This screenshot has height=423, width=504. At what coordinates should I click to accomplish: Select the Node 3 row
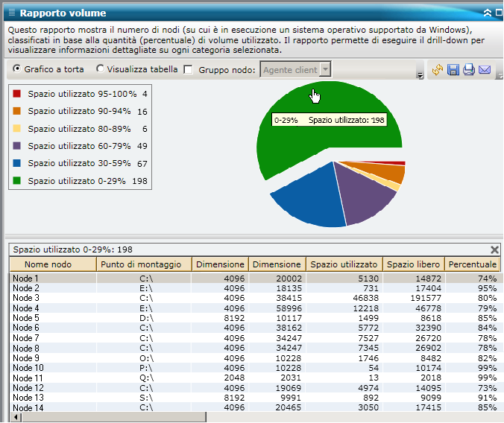coord(255,298)
